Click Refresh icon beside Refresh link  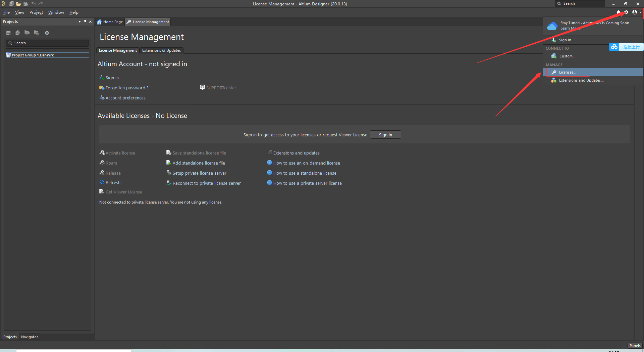coord(102,182)
